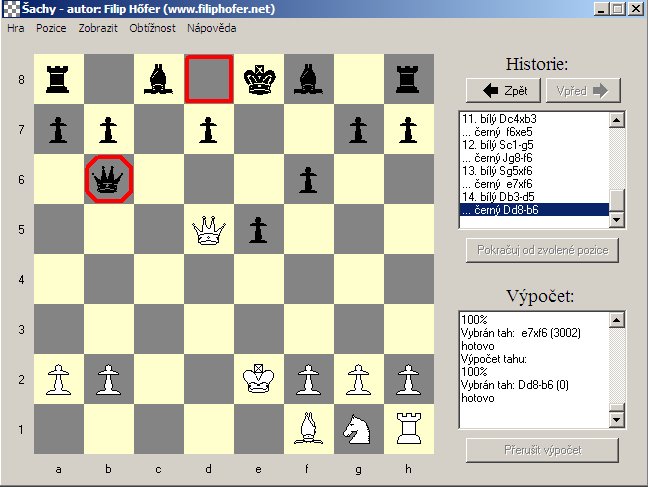Select the white pawn on b2
This screenshot has width=648, height=487.
pyautogui.click(x=108, y=380)
